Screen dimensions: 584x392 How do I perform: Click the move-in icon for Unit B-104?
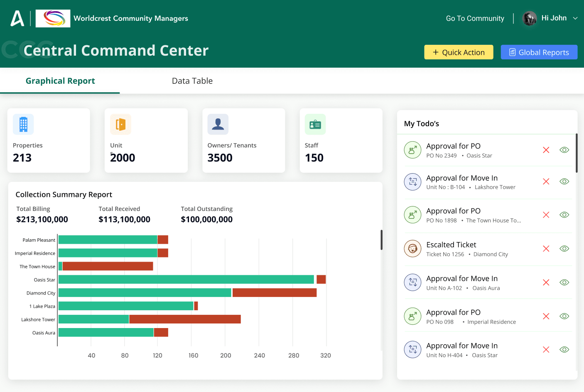[x=412, y=181]
